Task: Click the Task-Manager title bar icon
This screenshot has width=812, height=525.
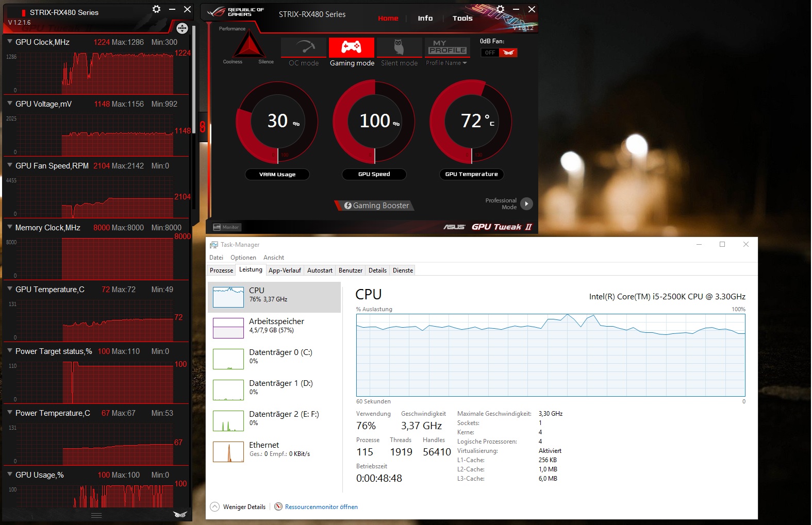Action: tap(214, 245)
